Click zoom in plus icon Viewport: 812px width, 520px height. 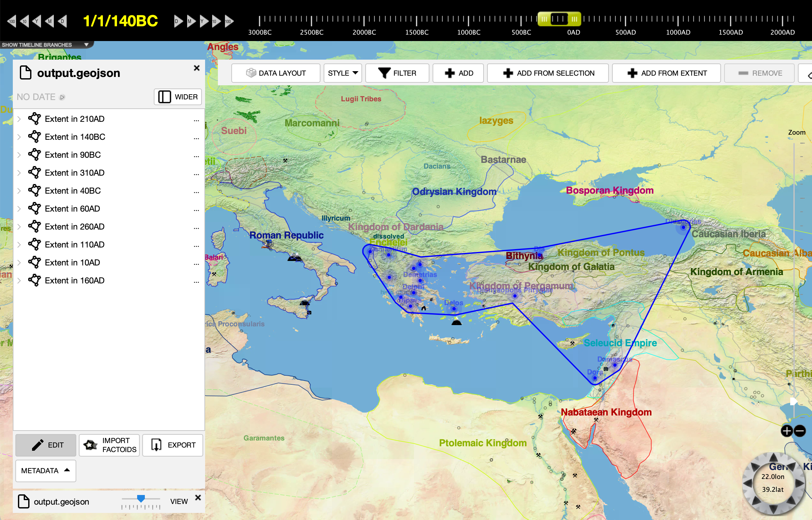pyautogui.click(x=787, y=431)
